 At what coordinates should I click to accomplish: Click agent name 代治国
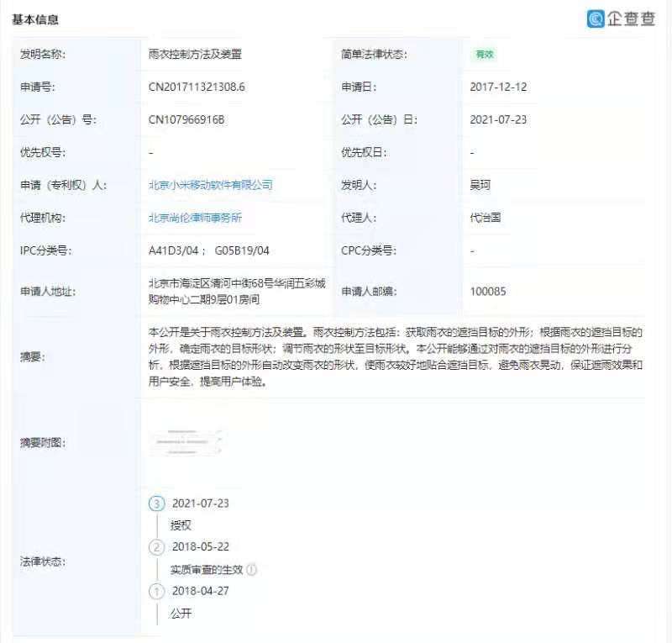click(x=486, y=218)
